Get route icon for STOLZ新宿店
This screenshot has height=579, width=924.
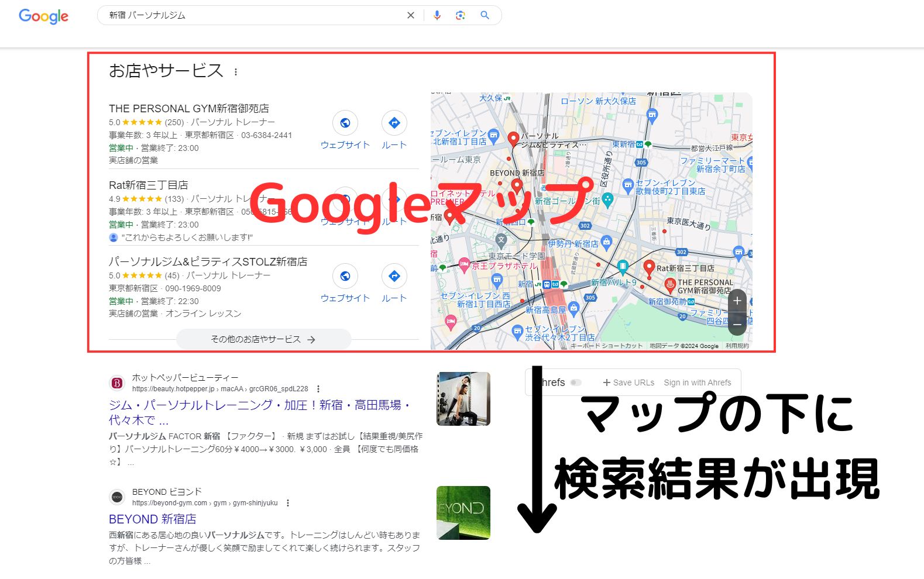click(x=394, y=276)
